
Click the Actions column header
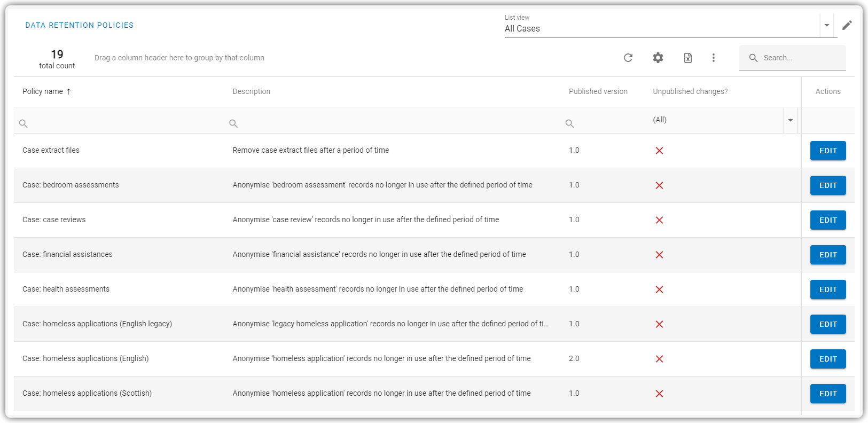tap(828, 91)
